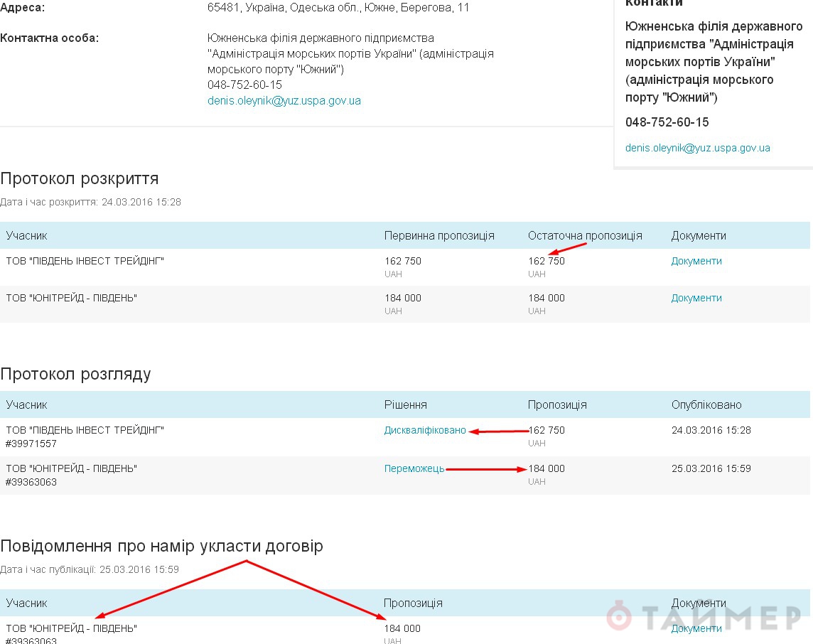Click the email link in the Контакти sidebar
This screenshot has height=644, width=813.
click(x=697, y=149)
